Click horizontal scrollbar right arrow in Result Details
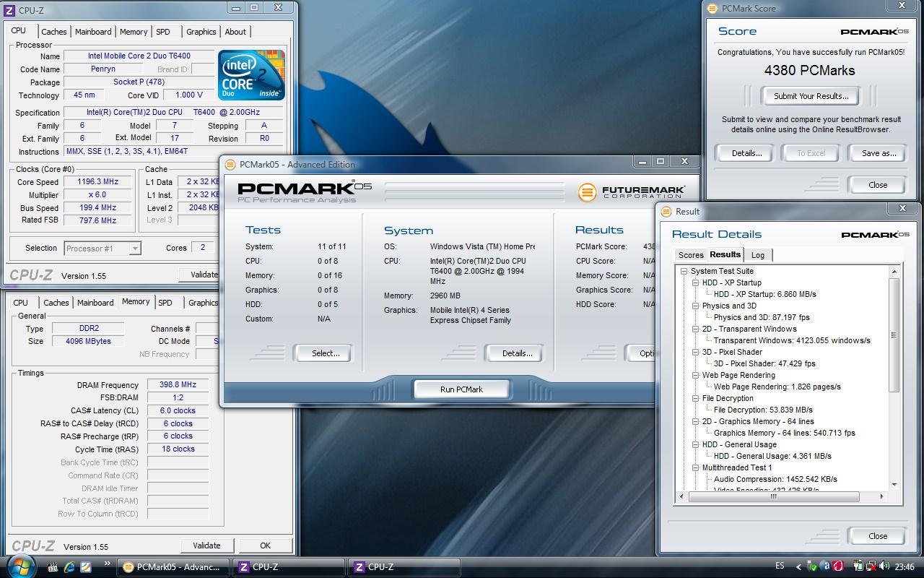The height and width of the screenshot is (578, 924). 881,496
